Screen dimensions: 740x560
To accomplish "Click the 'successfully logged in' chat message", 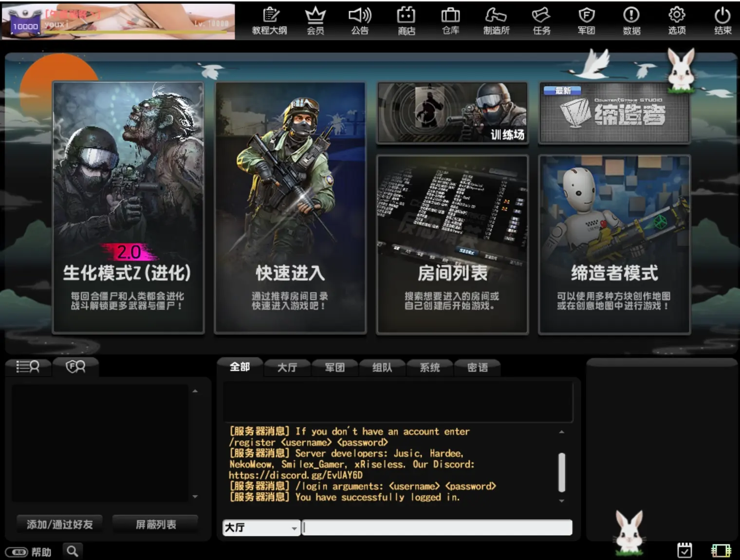I will (x=344, y=497).
